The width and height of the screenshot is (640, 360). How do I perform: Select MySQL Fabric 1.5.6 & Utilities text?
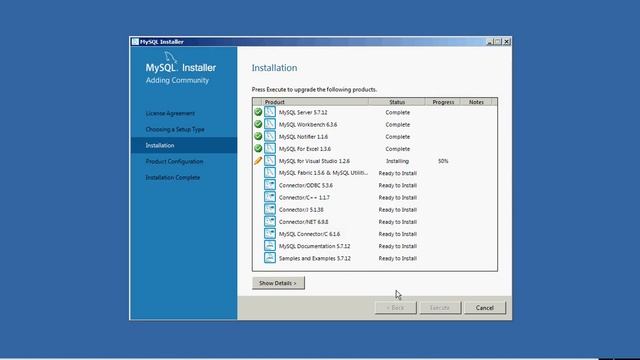click(323, 173)
